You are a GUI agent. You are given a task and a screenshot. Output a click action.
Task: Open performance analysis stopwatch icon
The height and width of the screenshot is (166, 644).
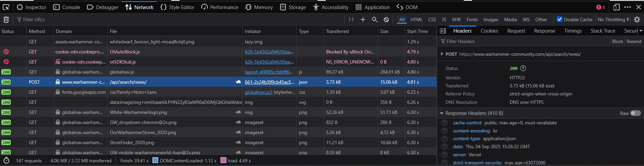(x=6, y=161)
